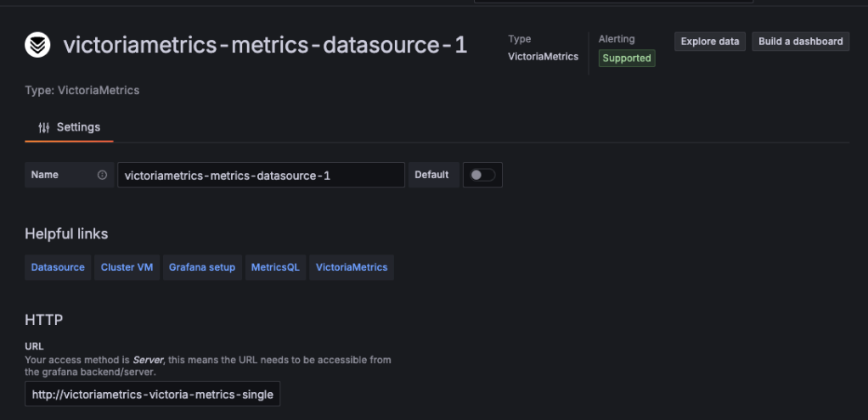Click the VictoriaMetrics datasource logo icon

tap(37, 45)
